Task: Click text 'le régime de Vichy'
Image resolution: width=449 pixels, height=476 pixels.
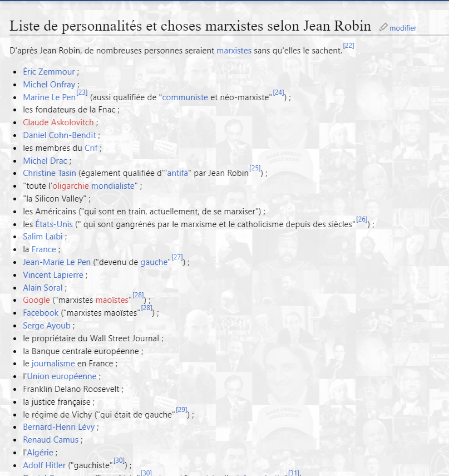Action: pyautogui.click(x=57, y=415)
